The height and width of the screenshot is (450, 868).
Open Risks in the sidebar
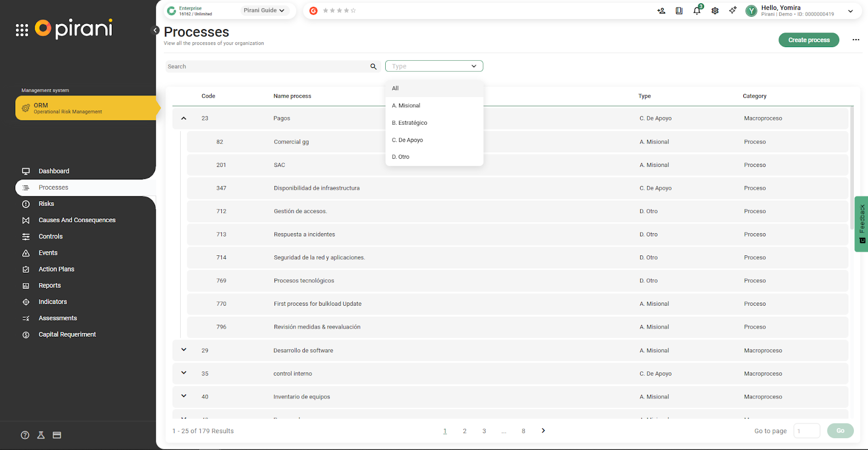(46, 204)
